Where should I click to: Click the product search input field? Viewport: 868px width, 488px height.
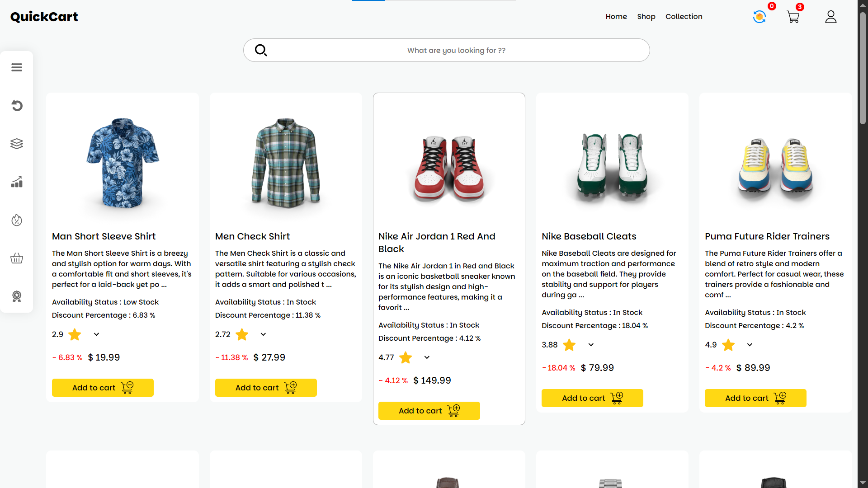pos(456,50)
